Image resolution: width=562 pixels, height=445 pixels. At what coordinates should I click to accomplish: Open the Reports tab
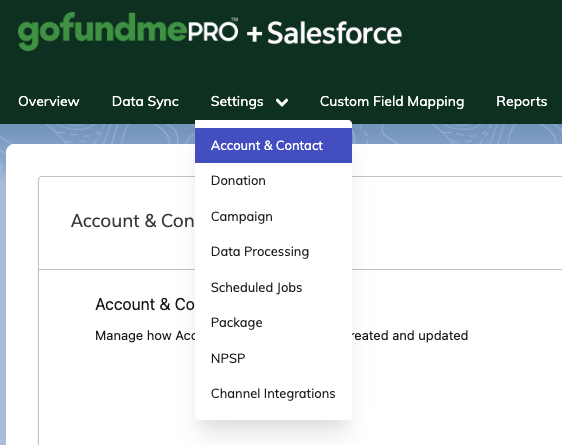click(521, 102)
